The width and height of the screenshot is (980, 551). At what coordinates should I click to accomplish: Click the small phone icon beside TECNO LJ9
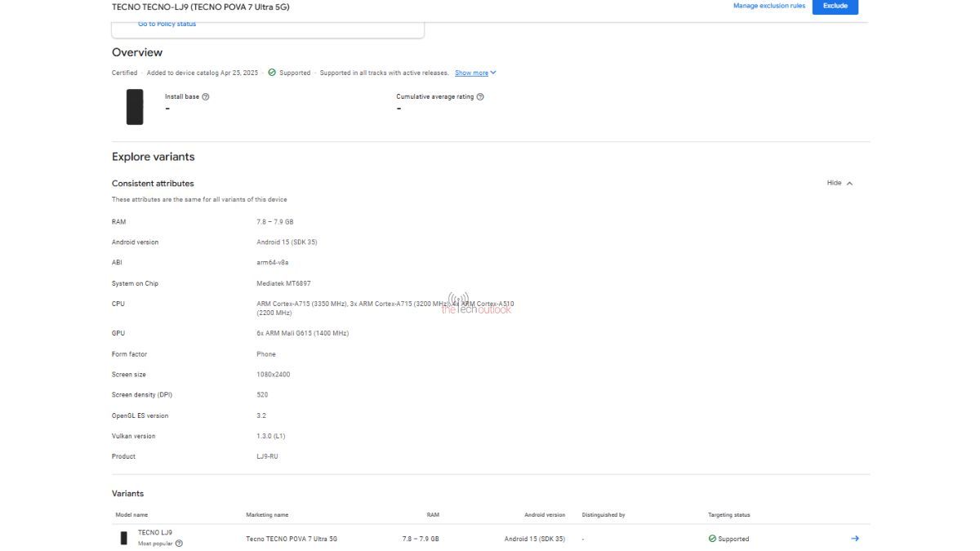[124, 538]
